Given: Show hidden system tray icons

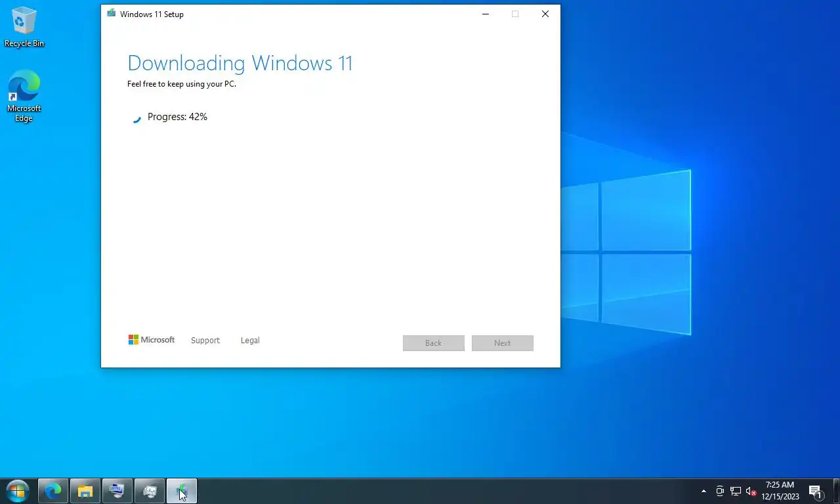Looking at the screenshot, I should (x=703, y=491).
